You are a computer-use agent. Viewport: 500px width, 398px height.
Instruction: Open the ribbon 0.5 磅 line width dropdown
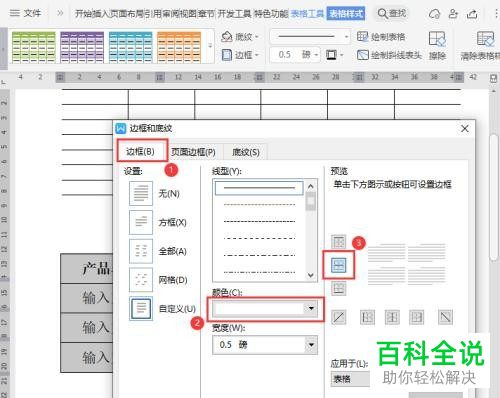295,55
